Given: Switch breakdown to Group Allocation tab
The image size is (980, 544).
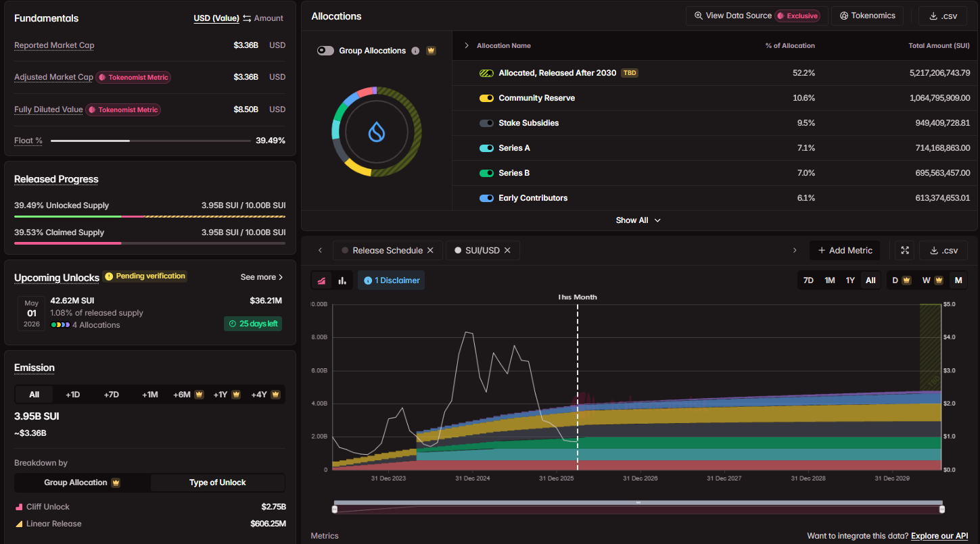Looking at the screenshot, I should [82, 483].
